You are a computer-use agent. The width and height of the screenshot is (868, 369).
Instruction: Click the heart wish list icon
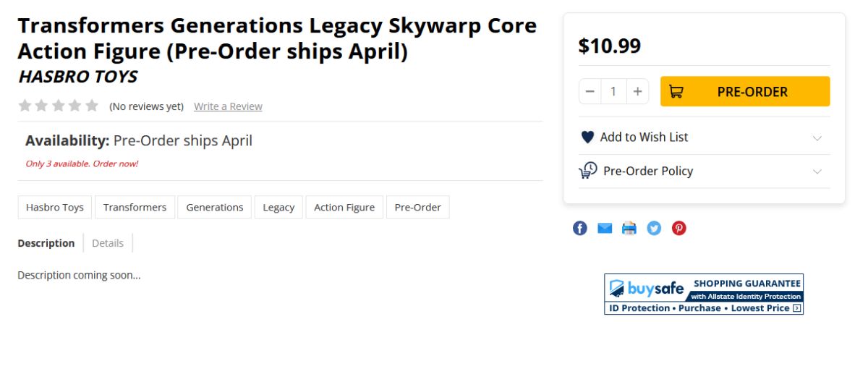pos(587,137)
